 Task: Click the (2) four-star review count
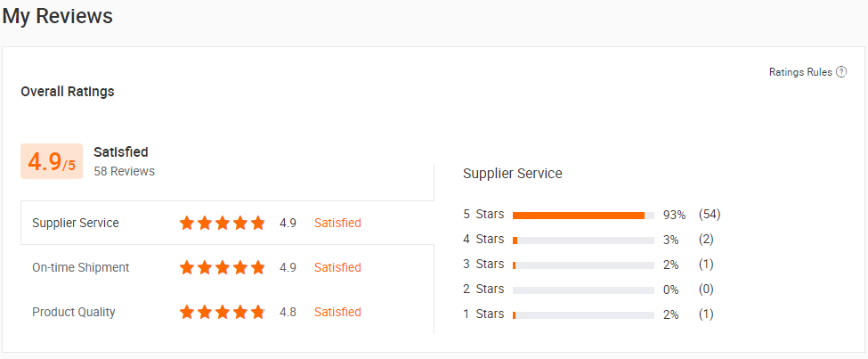[x=706, y=239]
